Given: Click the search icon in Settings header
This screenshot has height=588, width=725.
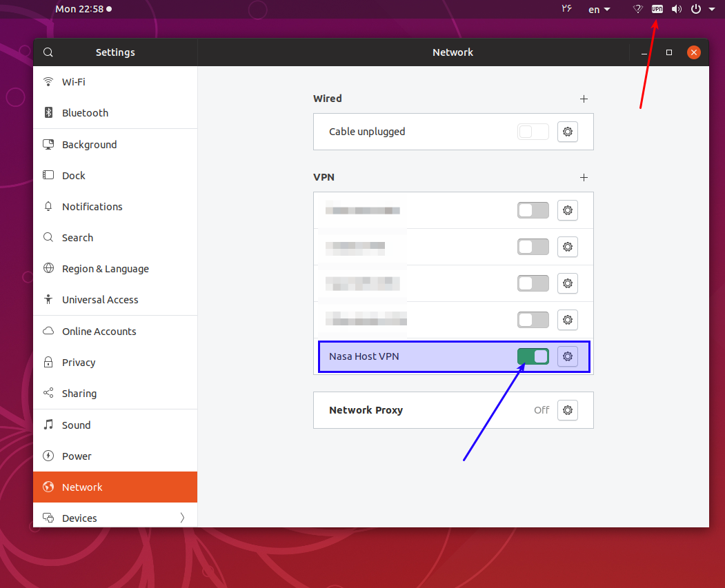Looking at the screenshot, I should pos(48,52).
